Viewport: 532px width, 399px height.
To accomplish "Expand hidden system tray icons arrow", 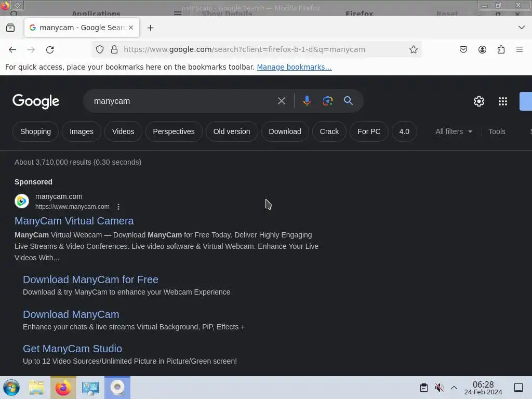I will pos(454,388).
